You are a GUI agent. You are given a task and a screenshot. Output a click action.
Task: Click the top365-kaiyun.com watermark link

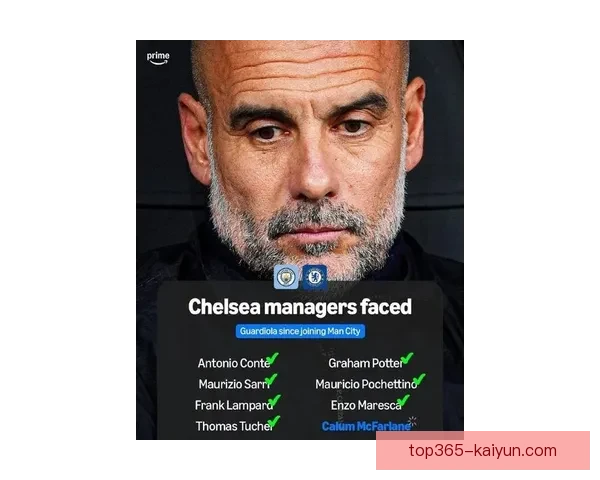tap(483, 451)
